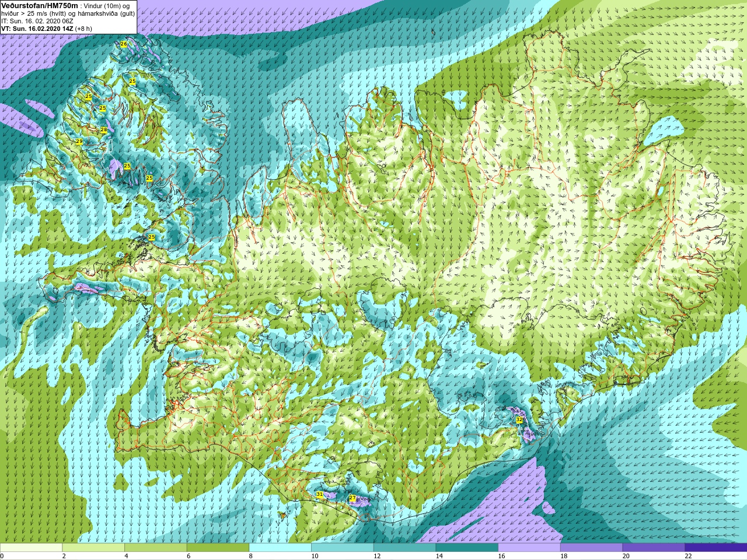Screen dimensions: 747x560
Task: Click the legend scale value 14
Action: coord(439,556)
